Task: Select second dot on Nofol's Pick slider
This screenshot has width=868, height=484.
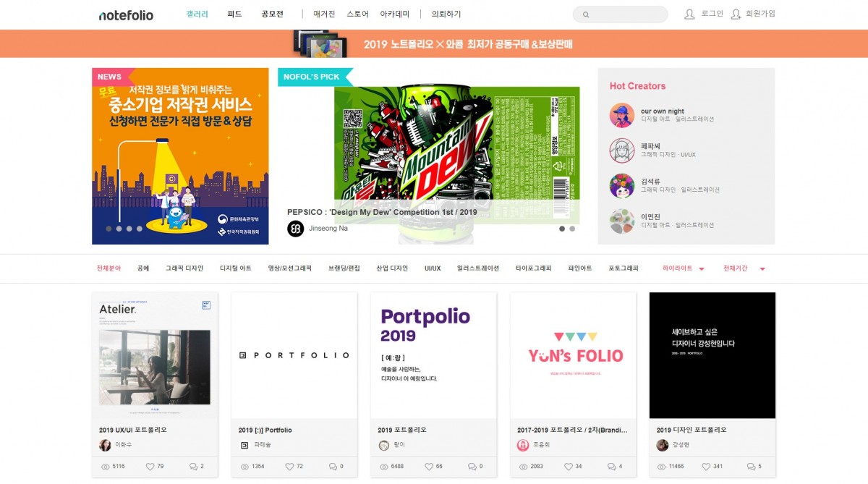Action: 572,229
